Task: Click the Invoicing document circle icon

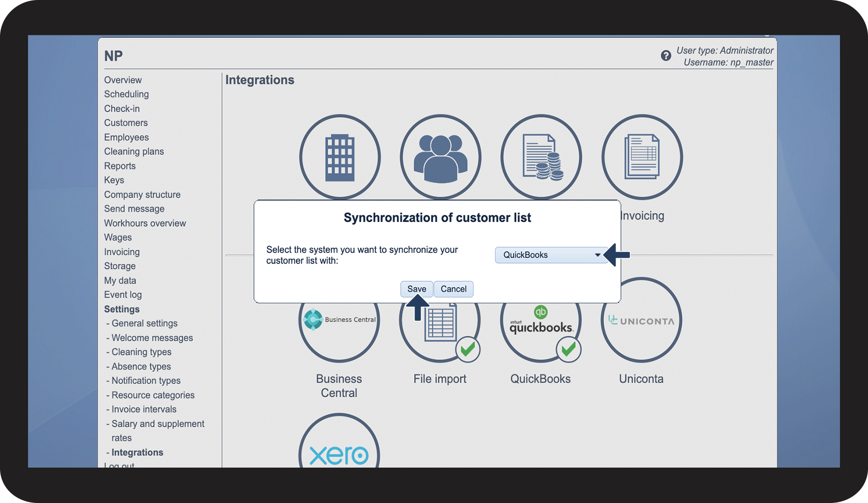Action: pos(642,157)
